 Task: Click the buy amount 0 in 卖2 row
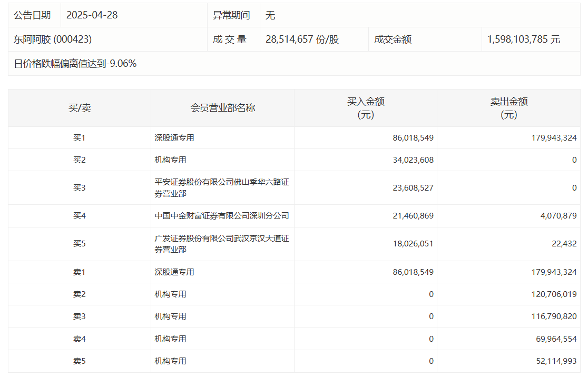[x=431, y=294]
